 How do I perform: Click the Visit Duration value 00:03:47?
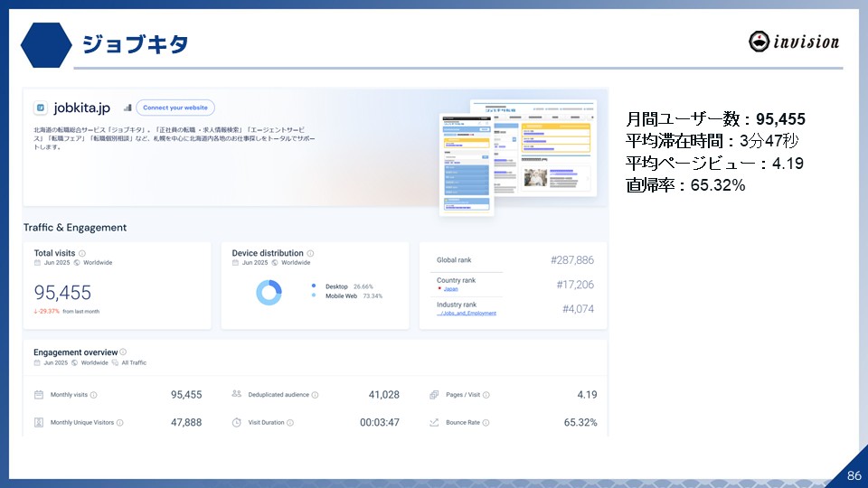tap(379, 422)
